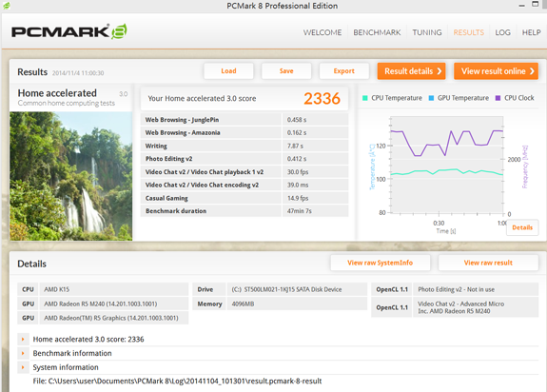Click the app leaf icon in title bar
The width and height of the screenshot is (547, 392).
7,5
